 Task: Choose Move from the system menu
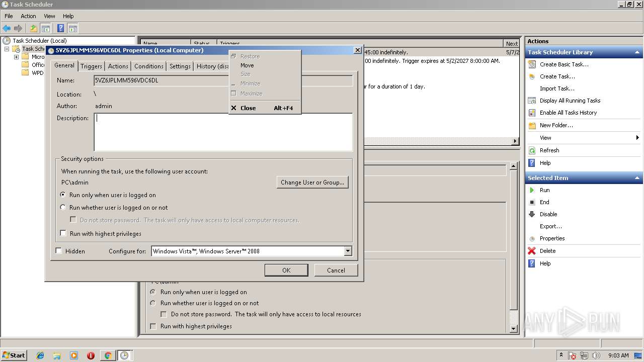point(265,65)
